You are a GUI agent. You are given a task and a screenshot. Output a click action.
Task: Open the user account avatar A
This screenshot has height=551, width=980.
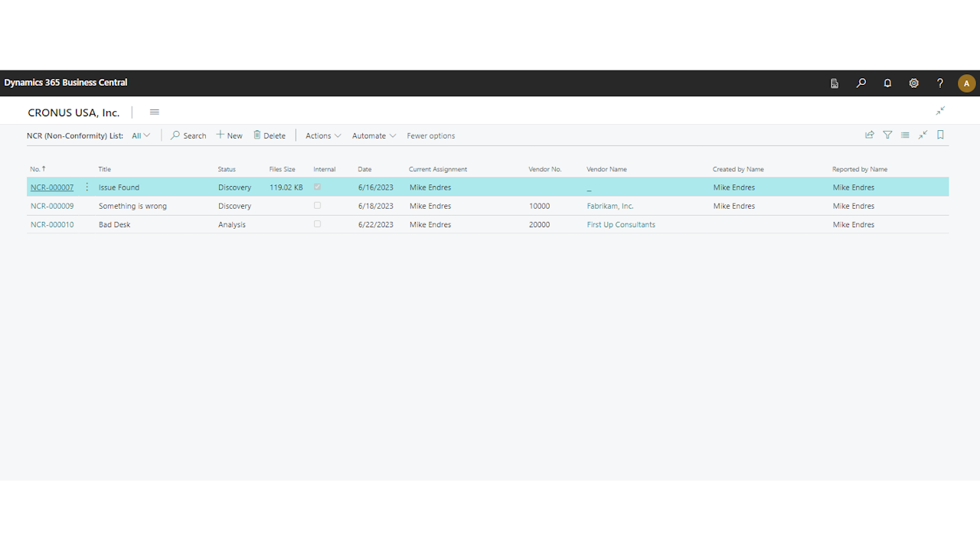click(967, 83)
